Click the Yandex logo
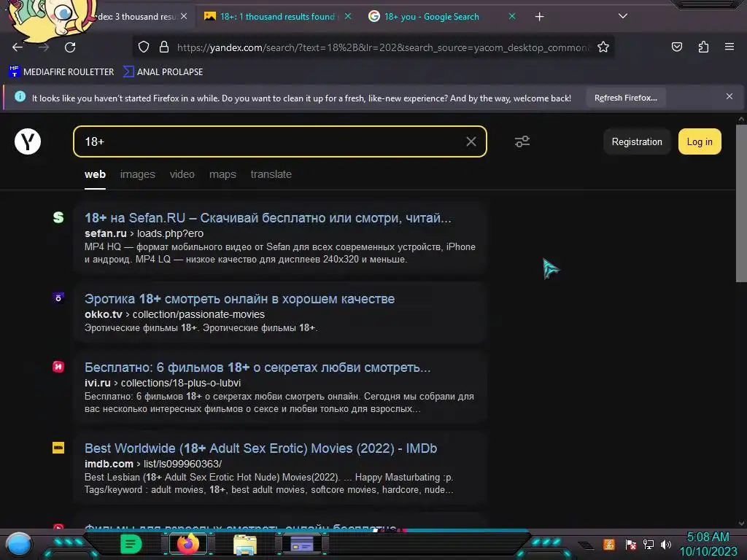 [x=28, y=141]
